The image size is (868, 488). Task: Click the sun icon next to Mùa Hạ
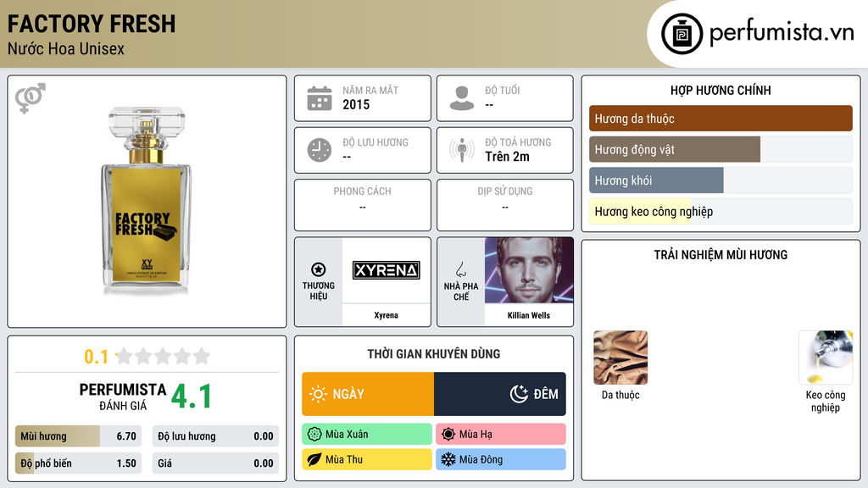[x=448, y=435]
